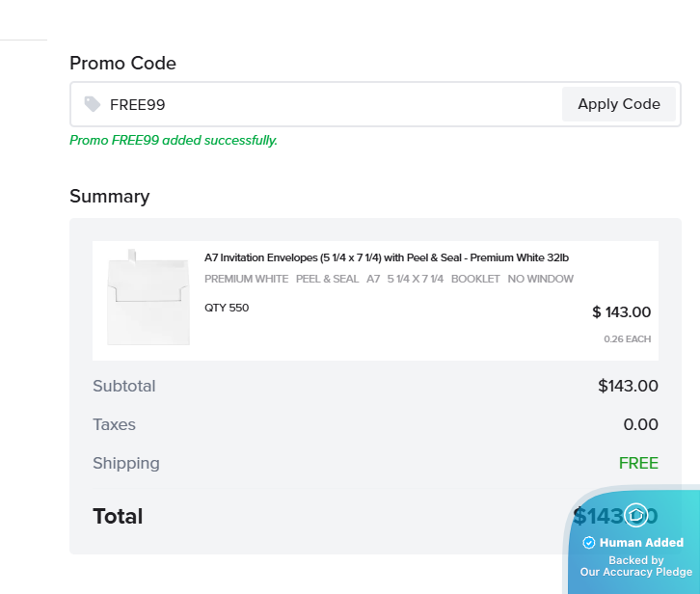Click the PEEL & SEAL attribute label
The width and height of the screenshot is (700, 594).
(325, 279)
